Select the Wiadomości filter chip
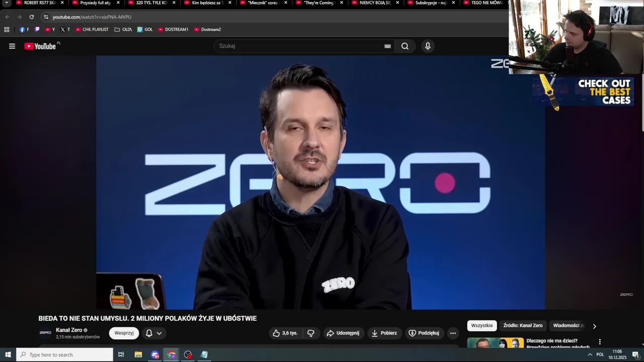644x362 pixels. click(569, 326)
